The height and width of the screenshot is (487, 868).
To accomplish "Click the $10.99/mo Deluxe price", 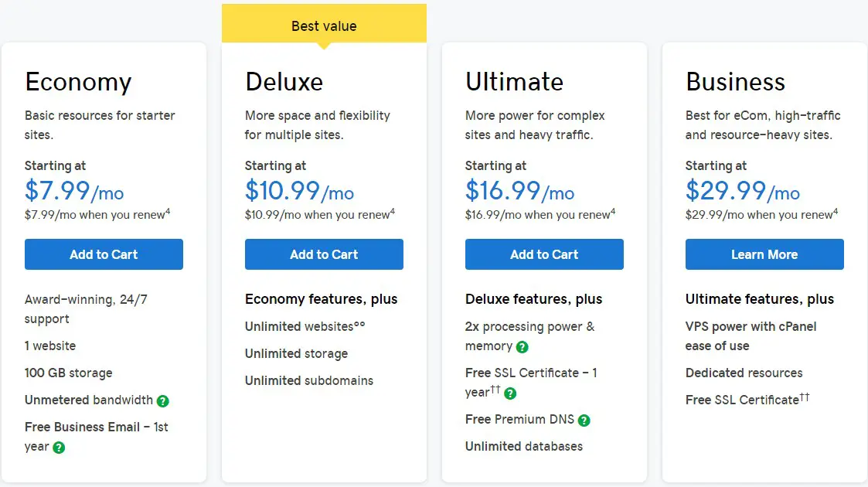I will tap(299, 191).
